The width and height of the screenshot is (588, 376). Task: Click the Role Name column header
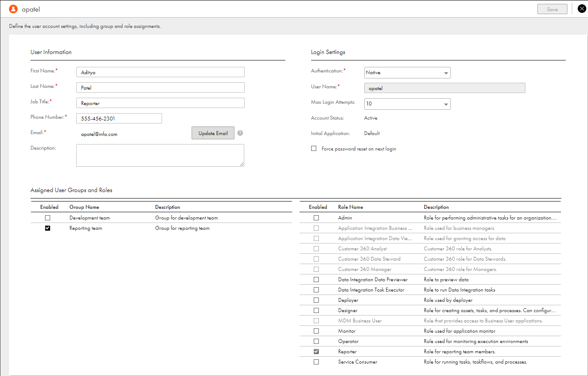(x=350, y=207)
